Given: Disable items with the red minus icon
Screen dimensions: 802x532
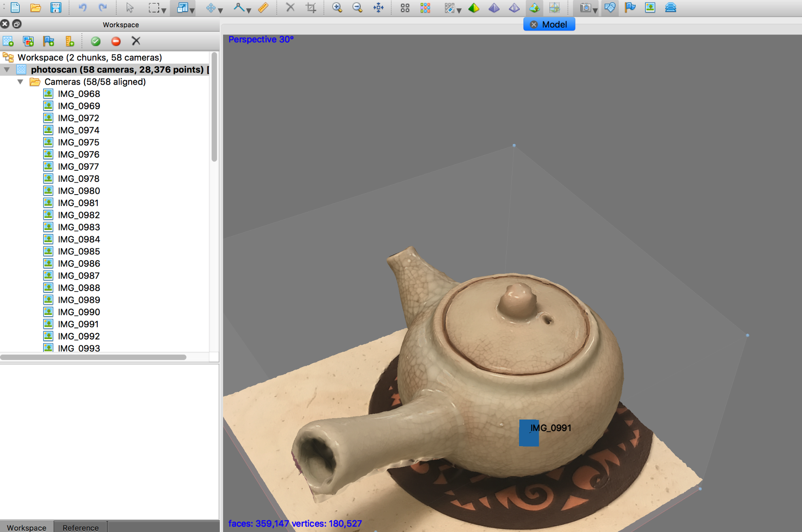Looking at the screenshot, I should pyautogui.click(x=116, y=41).
